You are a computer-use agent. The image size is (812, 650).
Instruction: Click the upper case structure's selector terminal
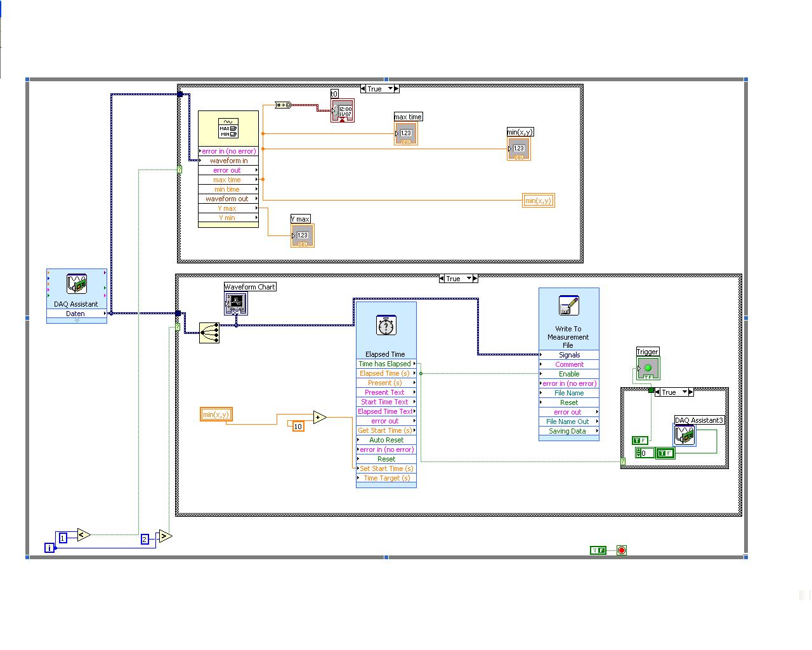pyautogui.click(x=180, y=170)
